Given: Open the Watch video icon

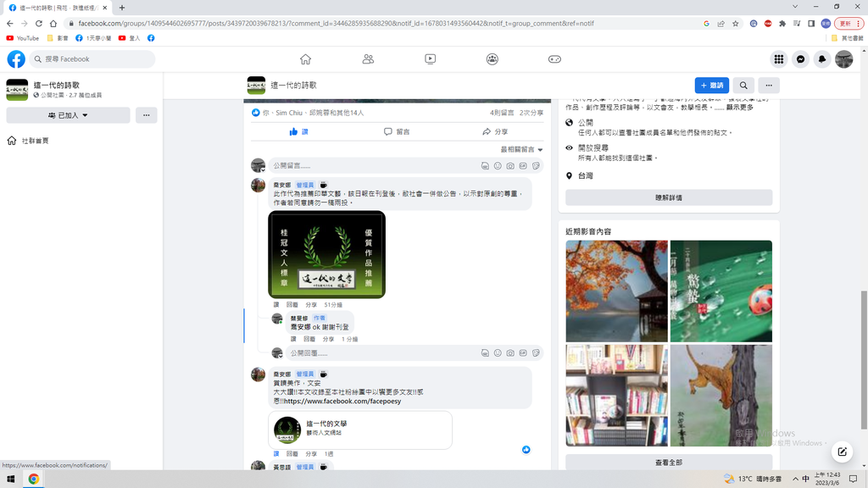Looking at the screenshot, I should pos(431,59).
